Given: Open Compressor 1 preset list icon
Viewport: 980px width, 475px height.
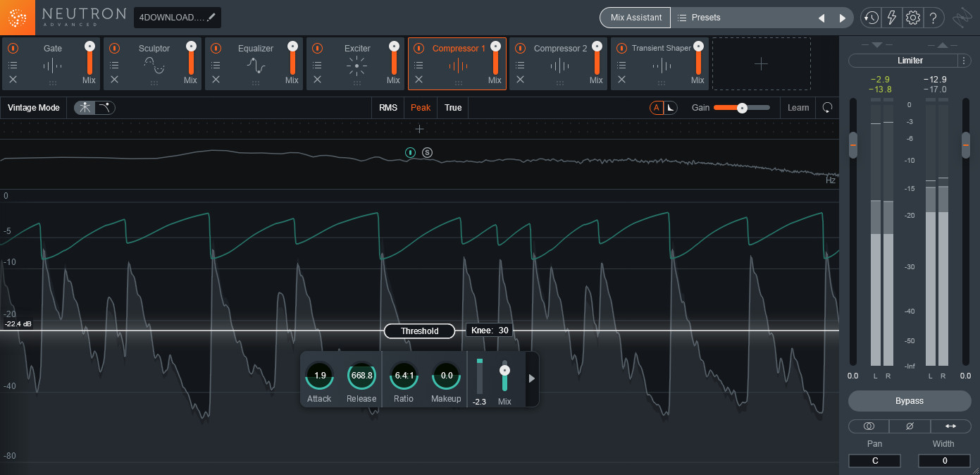Looking at the screenshot, I should pos(418,65).
